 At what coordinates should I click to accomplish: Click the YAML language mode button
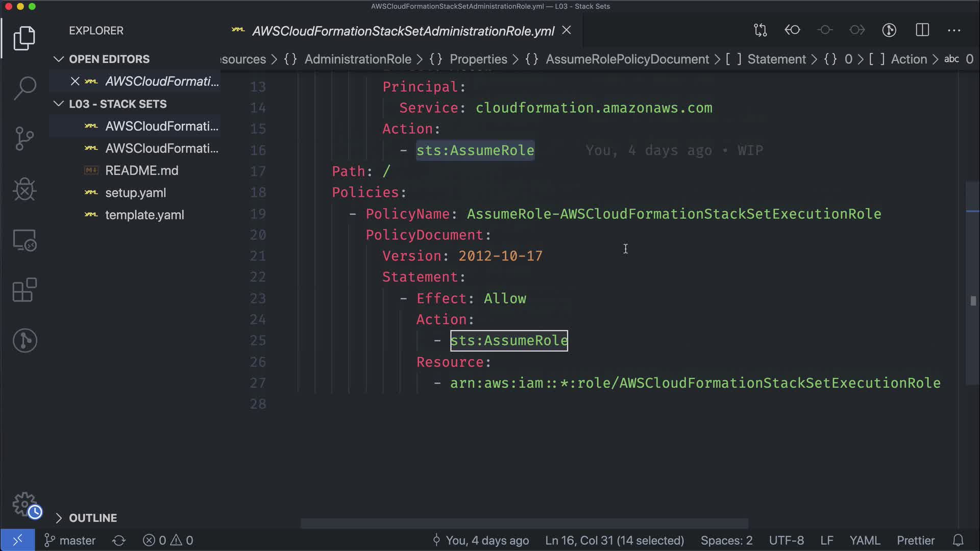click(x=864, y=540)
